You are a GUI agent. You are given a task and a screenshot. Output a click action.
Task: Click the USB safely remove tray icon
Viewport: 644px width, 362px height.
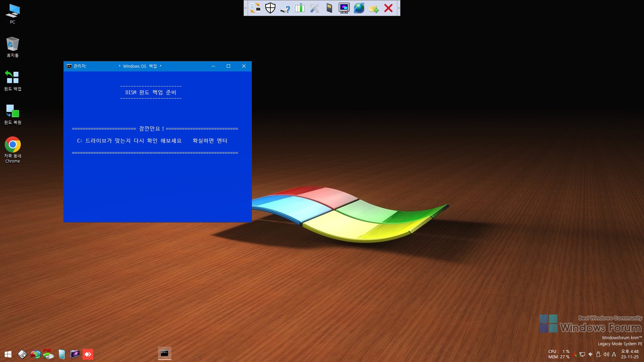click(x=598, y=354)
